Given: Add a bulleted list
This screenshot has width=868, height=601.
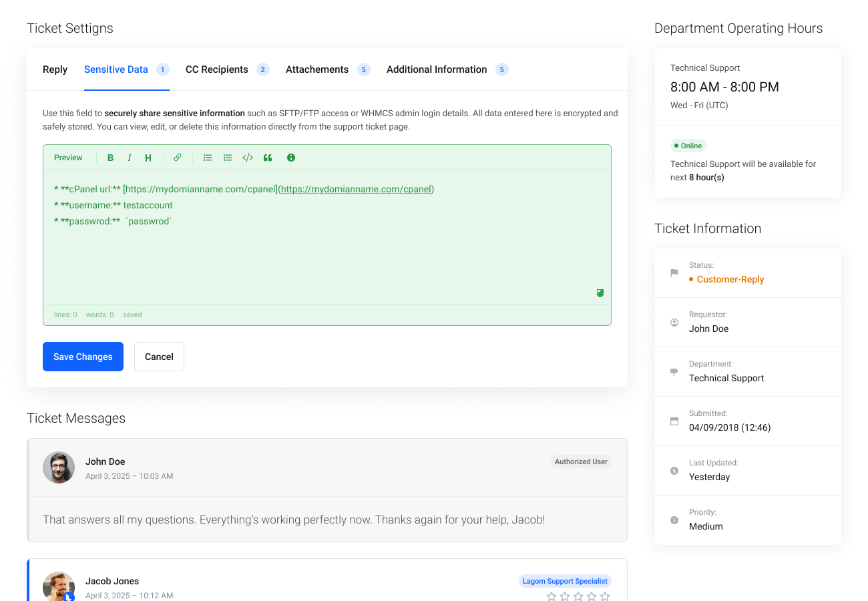Looking at the screenshot, I should click(x=208, y=158).
